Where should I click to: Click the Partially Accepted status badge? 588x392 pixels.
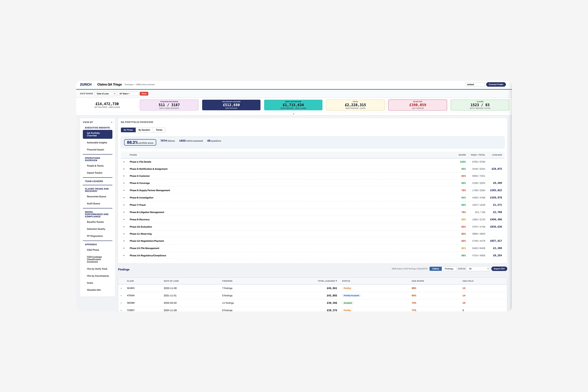(351, 296)
